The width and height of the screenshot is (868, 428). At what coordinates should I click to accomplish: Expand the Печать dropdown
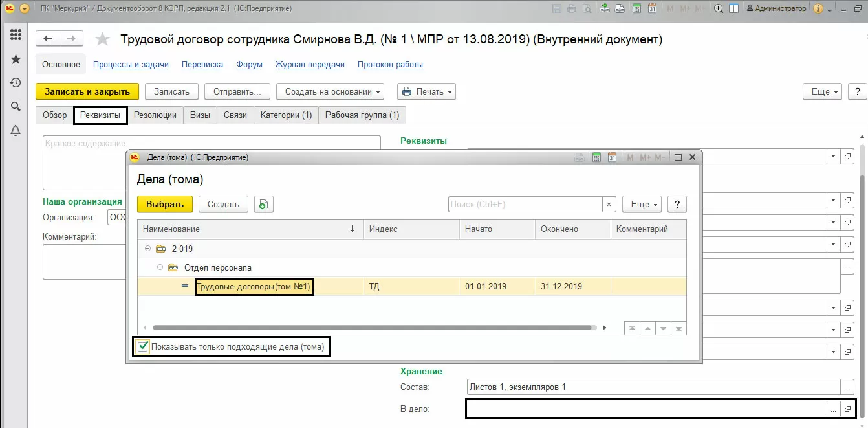coord(426,91)
